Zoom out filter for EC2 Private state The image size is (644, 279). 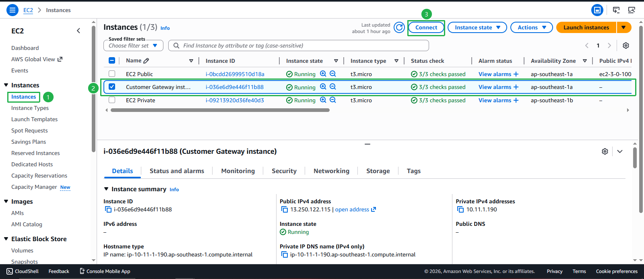tap(333, 100)
